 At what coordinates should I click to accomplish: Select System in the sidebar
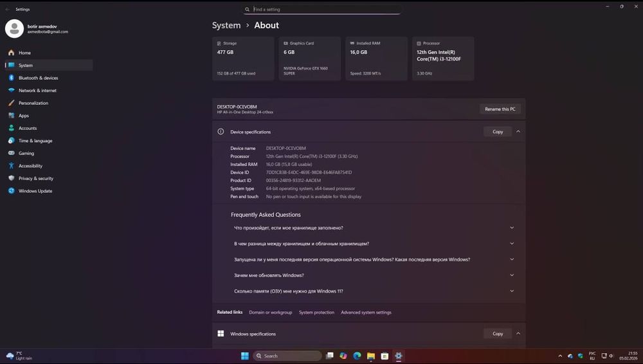[x=49, y=65]
